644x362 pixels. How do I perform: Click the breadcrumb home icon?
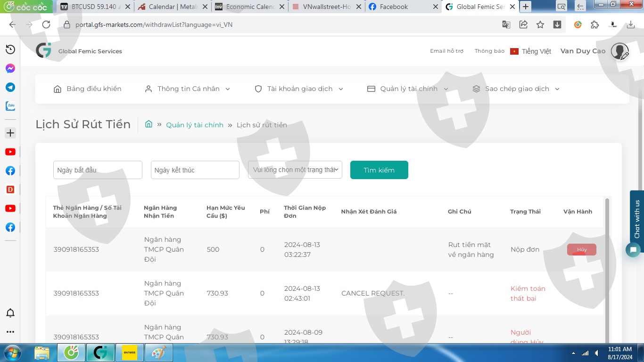[149, 124]
